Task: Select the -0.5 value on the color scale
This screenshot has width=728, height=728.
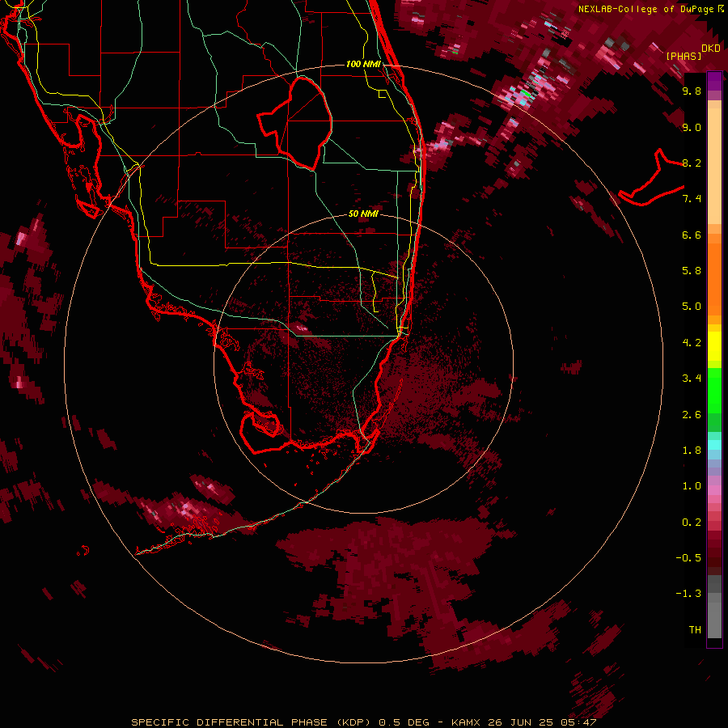Action: click(x=688, y=558)
